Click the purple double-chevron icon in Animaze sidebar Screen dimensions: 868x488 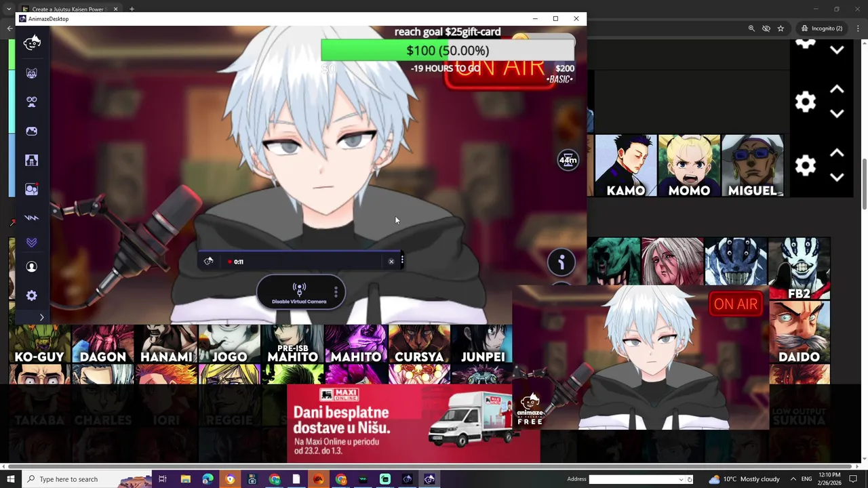click(x=31, y=242)
